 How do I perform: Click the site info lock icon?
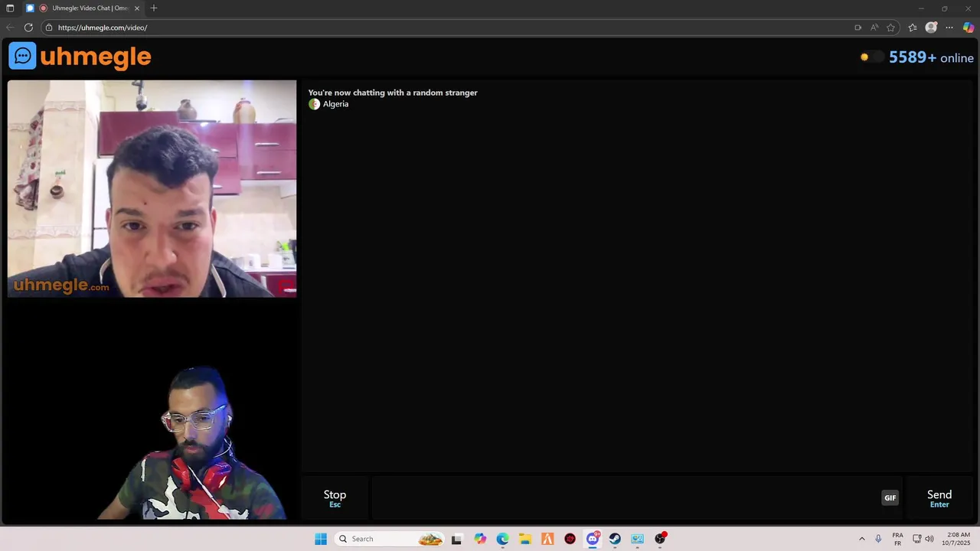point(49,28)
